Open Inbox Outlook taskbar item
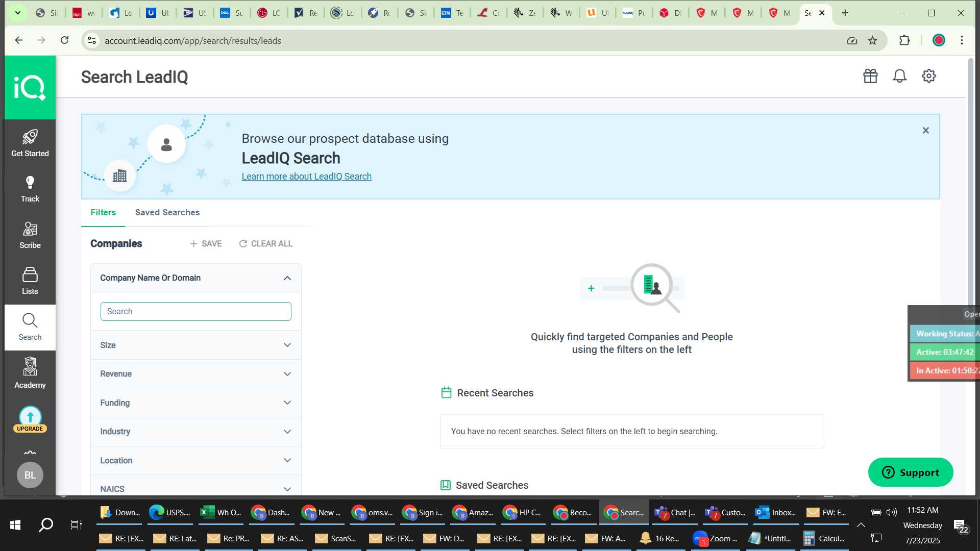Image resolution: width=980 pixels, height=551 pixels. (x=776, y=513)
